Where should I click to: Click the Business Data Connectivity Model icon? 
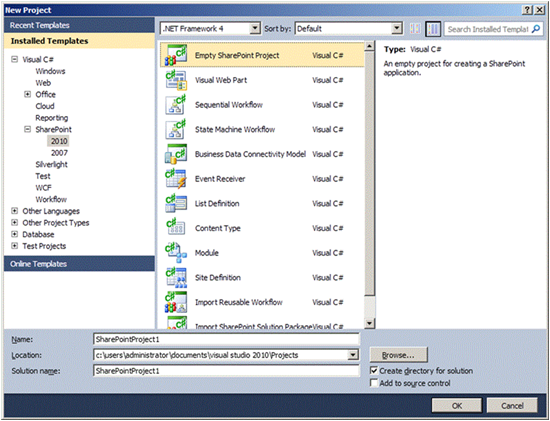176,154
